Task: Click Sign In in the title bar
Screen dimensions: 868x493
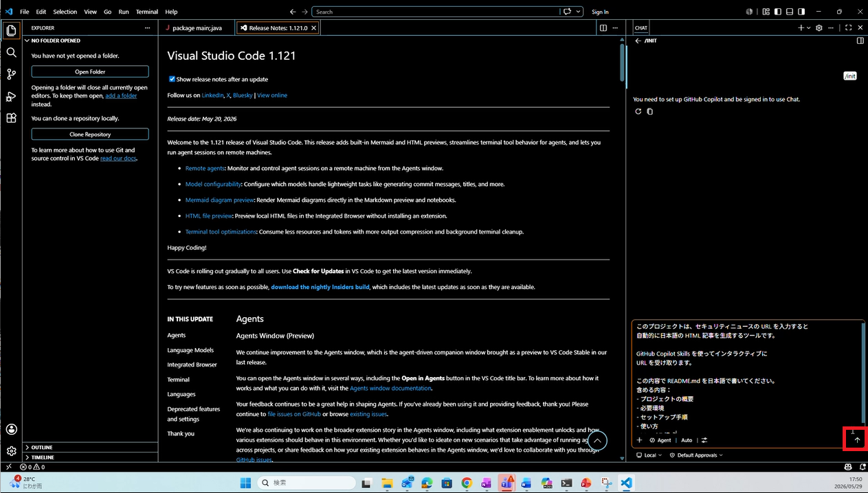Action: (x=600, y=12)
